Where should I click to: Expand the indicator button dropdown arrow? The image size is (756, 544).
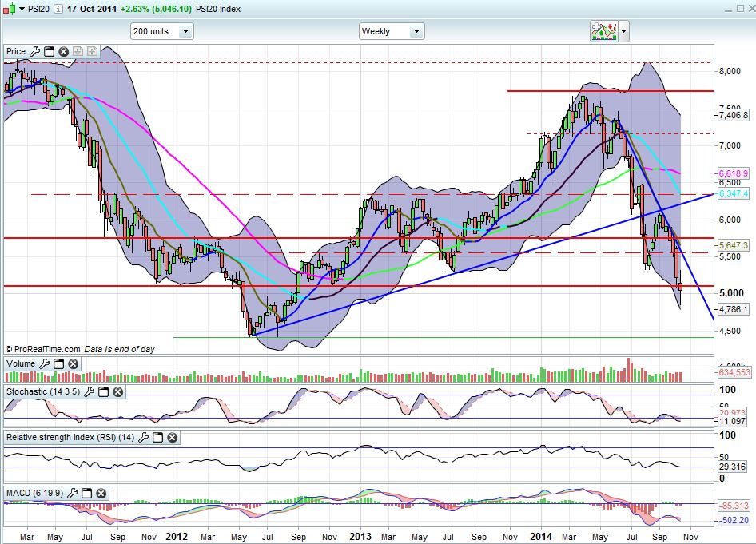click(624, 31)
